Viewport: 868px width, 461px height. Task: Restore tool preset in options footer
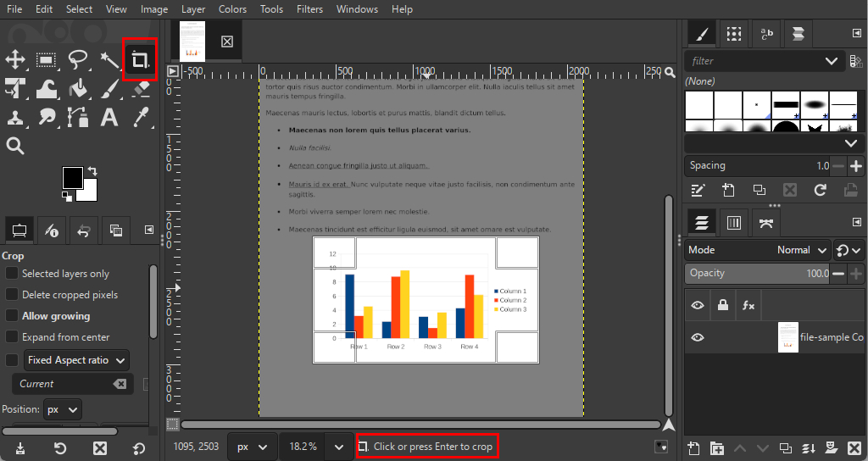pyautogui.click(x=60, y=448)
